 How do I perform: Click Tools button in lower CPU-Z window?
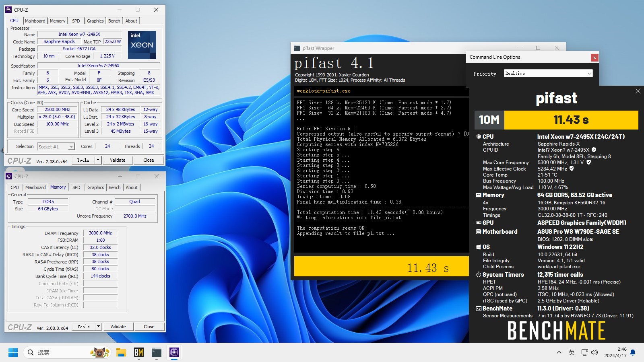[x=84, y=327]
